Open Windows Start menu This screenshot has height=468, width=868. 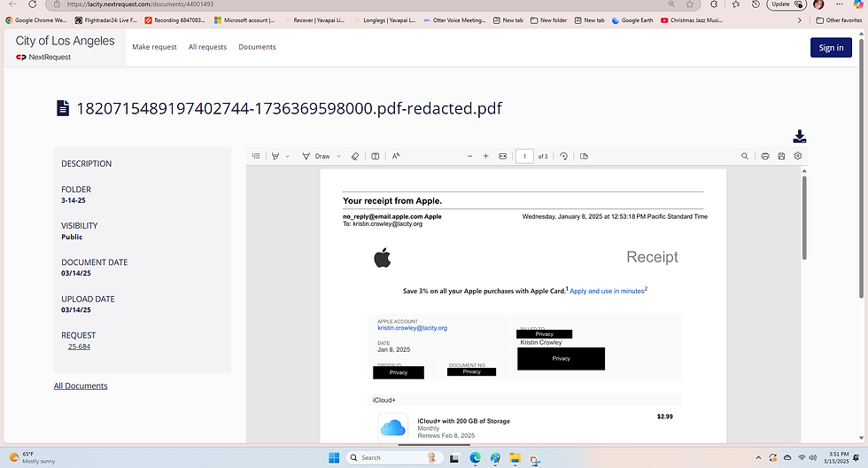pos(334,457)
